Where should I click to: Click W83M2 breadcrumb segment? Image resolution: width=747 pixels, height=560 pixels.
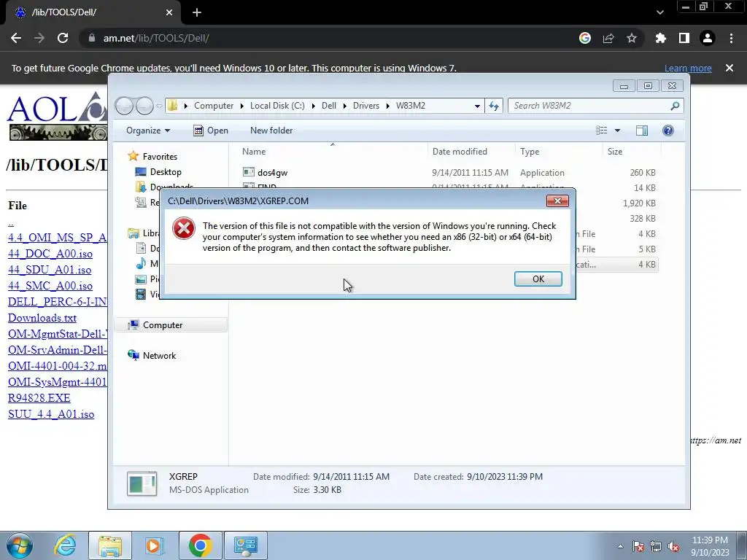point(410,106)
